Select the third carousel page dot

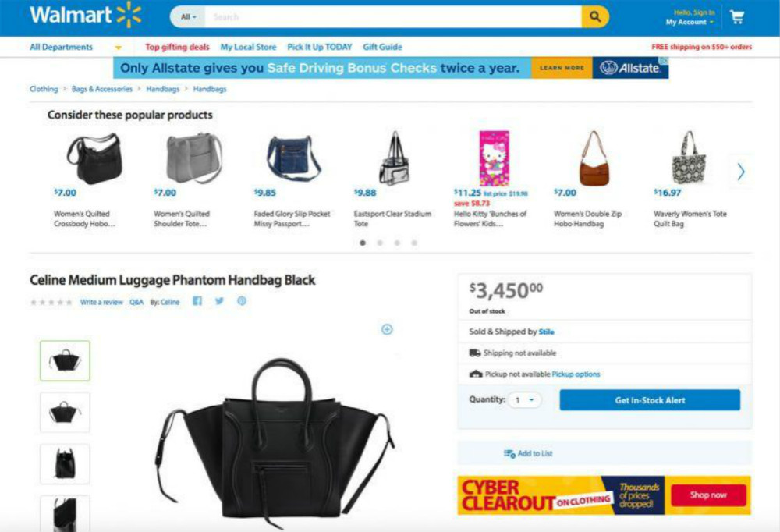(x=397, y=243)
